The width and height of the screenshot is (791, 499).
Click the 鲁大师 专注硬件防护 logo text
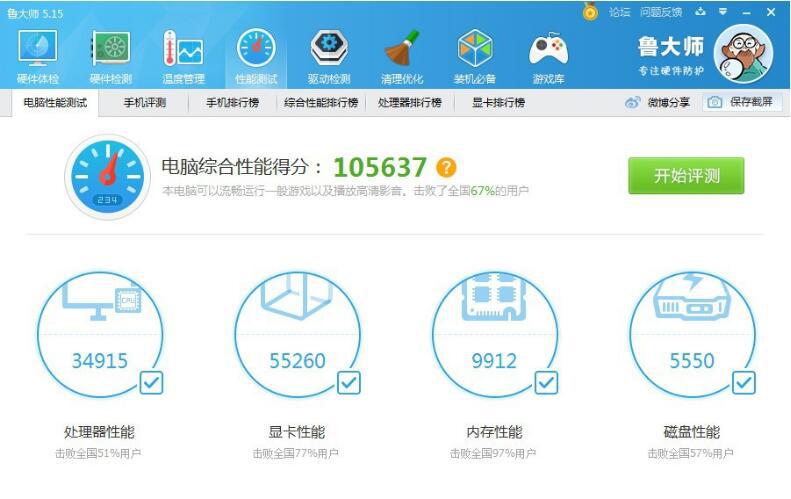pyautogui.click(x=670, y=56)
